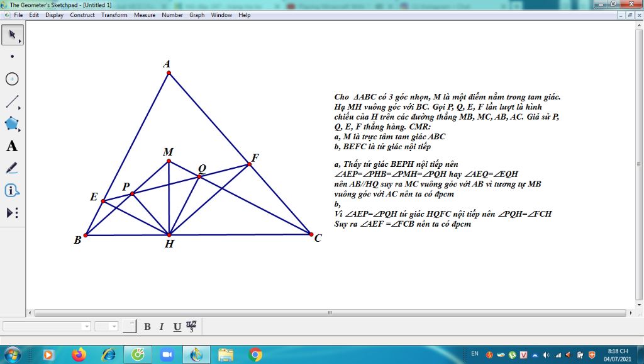Image resolution: width=644 pixels, height=364 pixels.
Task: Click the horizontal scrollbar right arrow
Action: [x=631, y=313]
